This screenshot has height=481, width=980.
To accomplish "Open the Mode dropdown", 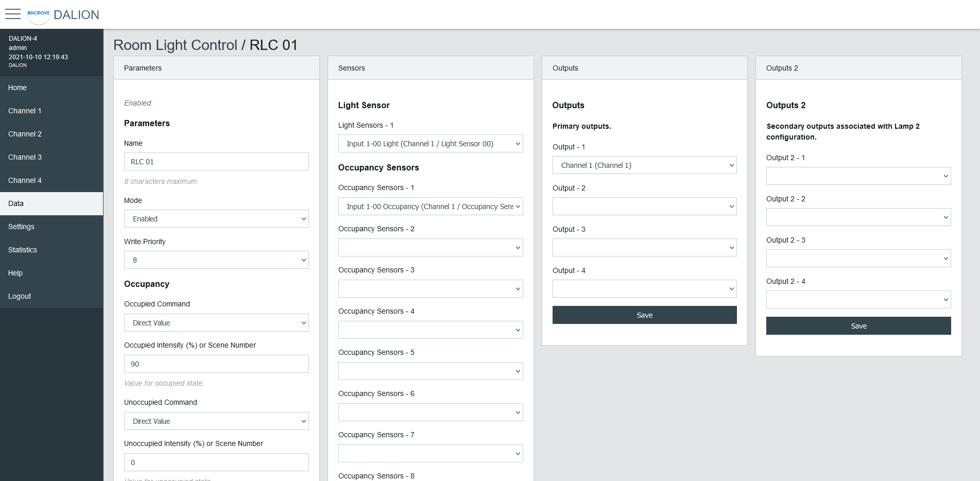I will [216, 218].
